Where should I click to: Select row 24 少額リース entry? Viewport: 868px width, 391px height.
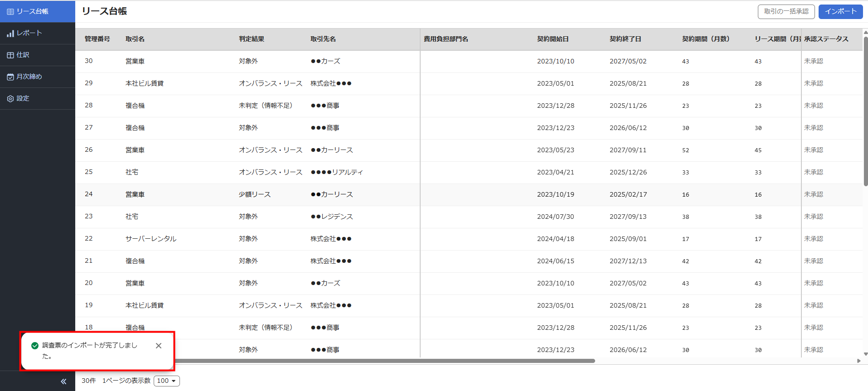(254, 194)
